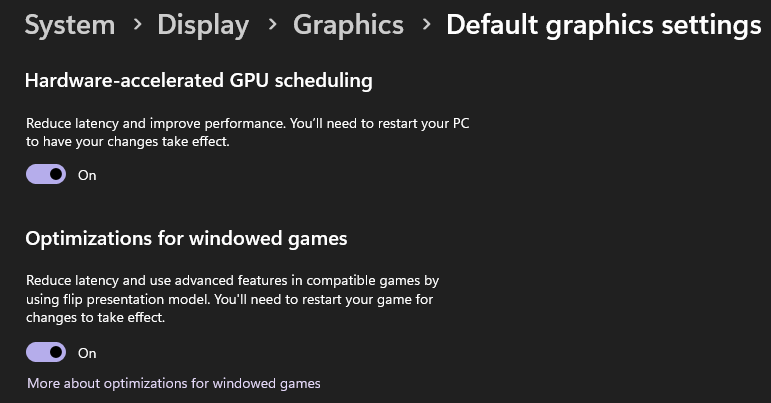The height and width of the screenshot is (403, 771).
Task: Click the chevron between Display and Graphics
Action: click(272, 24)
